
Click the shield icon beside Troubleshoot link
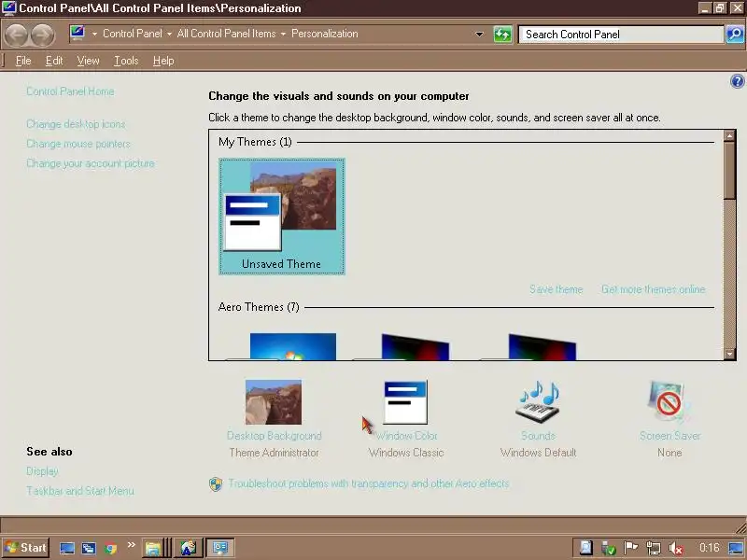216,484
